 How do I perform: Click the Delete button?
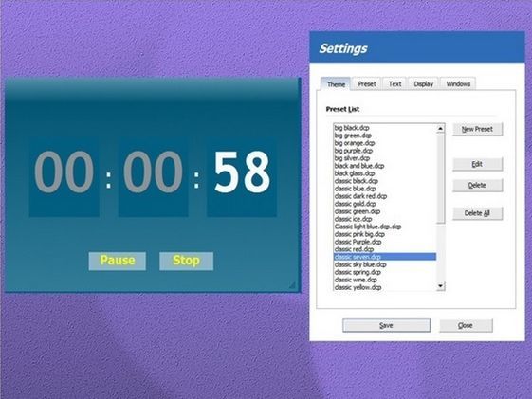477,185
